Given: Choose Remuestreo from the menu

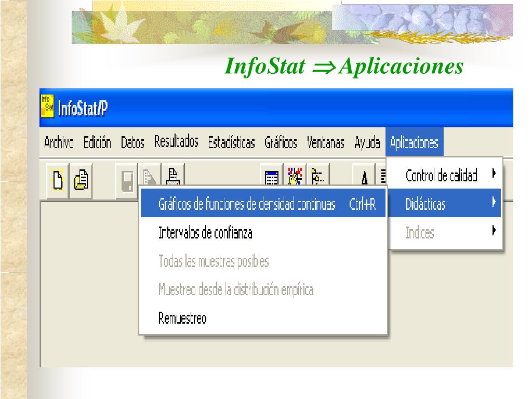Looking at the screenshot, I should coord(263,318).
